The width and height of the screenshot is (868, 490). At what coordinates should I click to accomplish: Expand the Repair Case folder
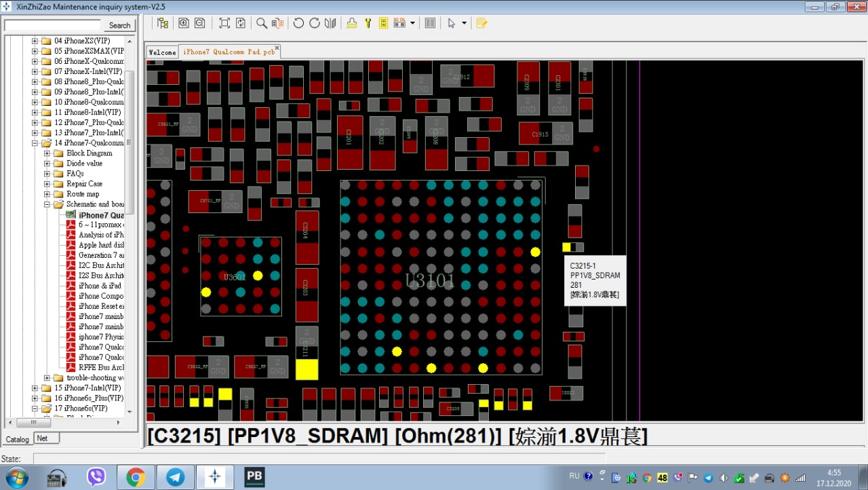pyautogui.click(x=47, y=184)
